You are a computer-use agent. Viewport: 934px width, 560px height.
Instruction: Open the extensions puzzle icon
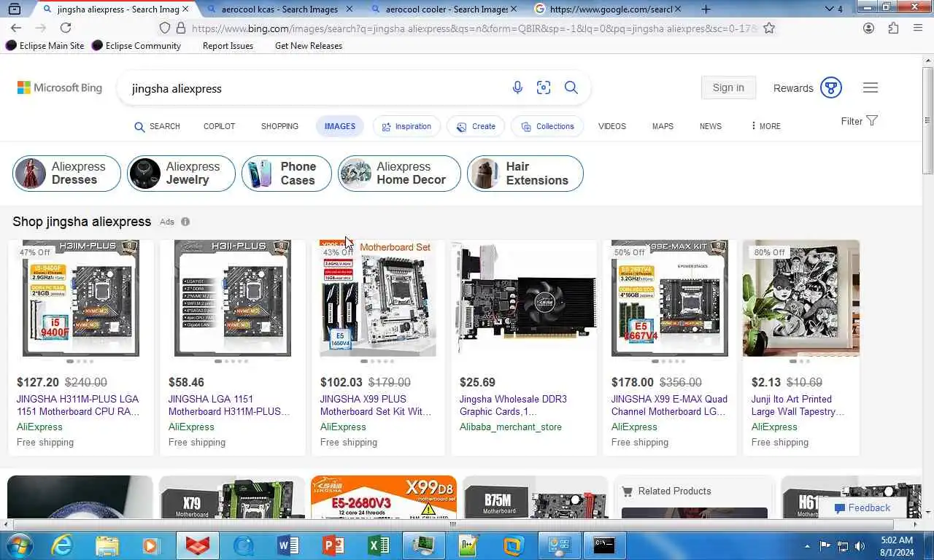[x=893, y=28]
